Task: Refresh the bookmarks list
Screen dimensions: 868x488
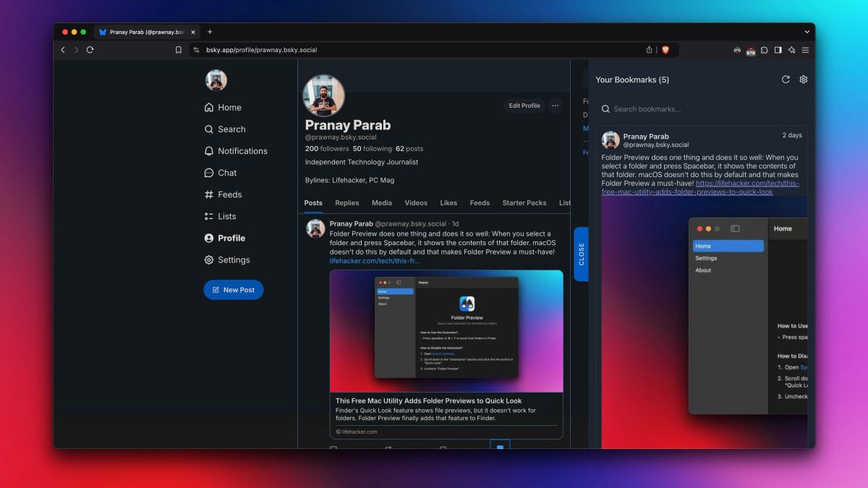Action: 786,80
